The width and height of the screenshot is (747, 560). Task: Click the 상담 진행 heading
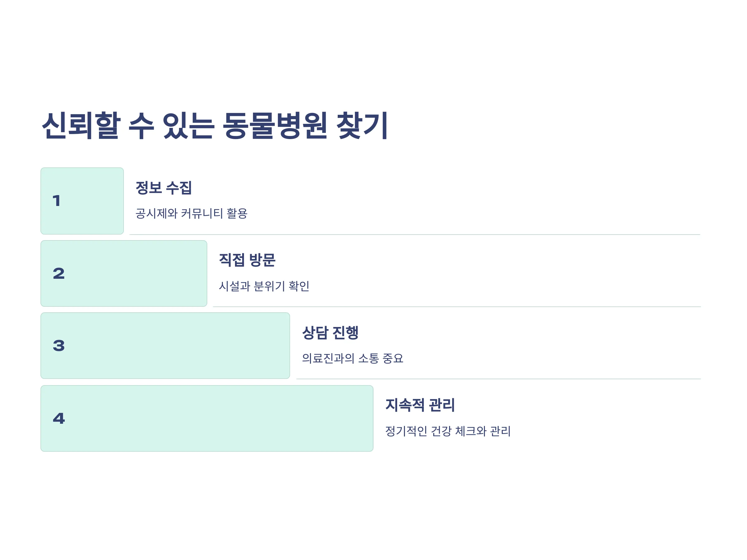pos(330,333)
